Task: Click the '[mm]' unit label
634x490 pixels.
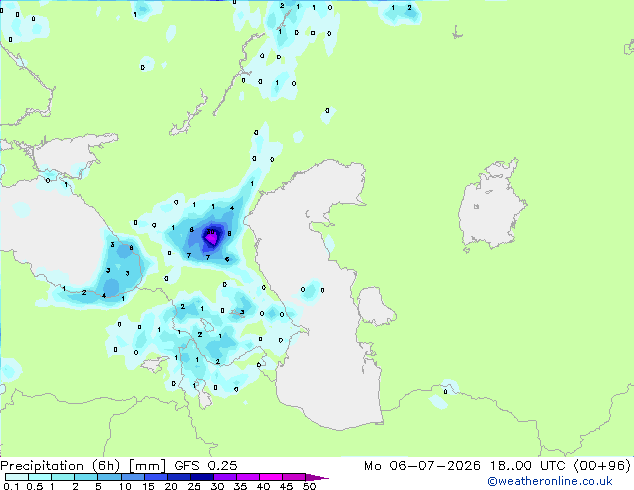Action: (147, 466)
